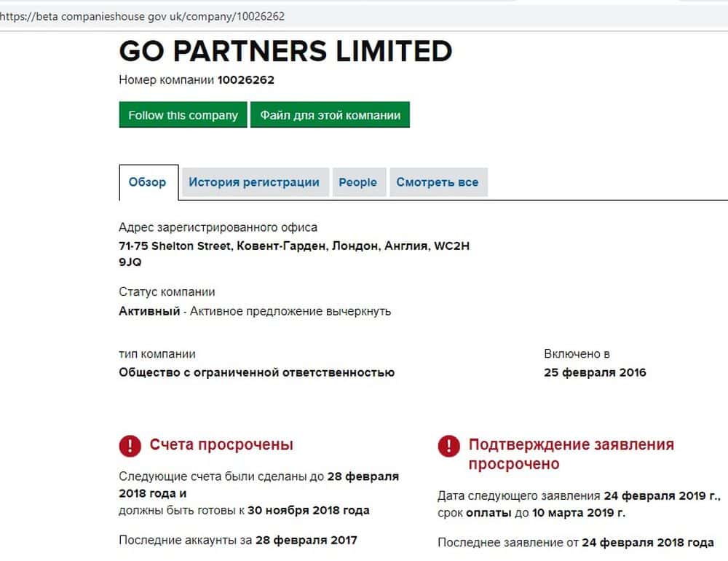The width and height of the screenshot is (728, 561).
Task: Click the incorporation date 25 февраля 2016
Action: [x=595, y=372]
